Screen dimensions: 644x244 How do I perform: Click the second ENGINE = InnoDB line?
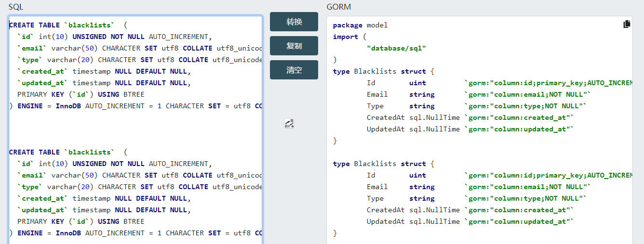click(135, 233)
